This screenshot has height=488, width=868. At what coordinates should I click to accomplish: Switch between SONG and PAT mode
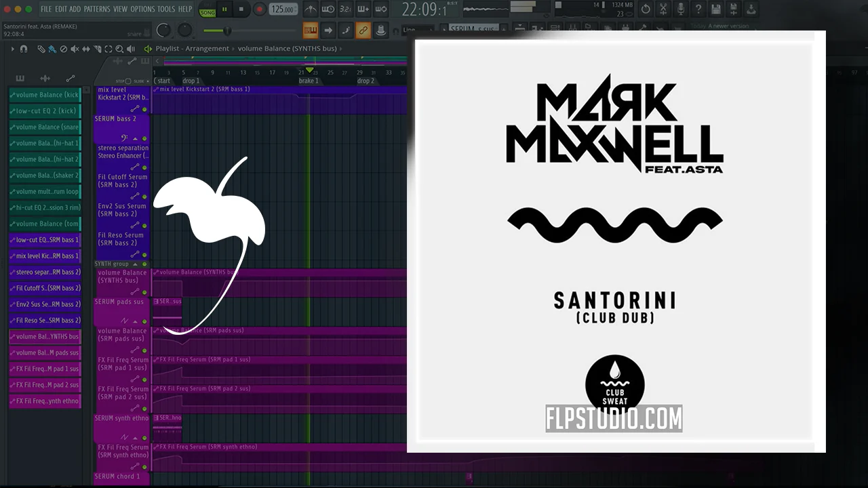[208, 9]
